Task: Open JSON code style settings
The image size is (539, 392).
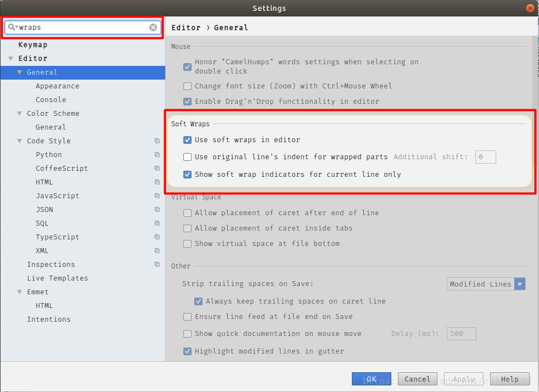Action: pyautogui.click(x=44, y=210)
